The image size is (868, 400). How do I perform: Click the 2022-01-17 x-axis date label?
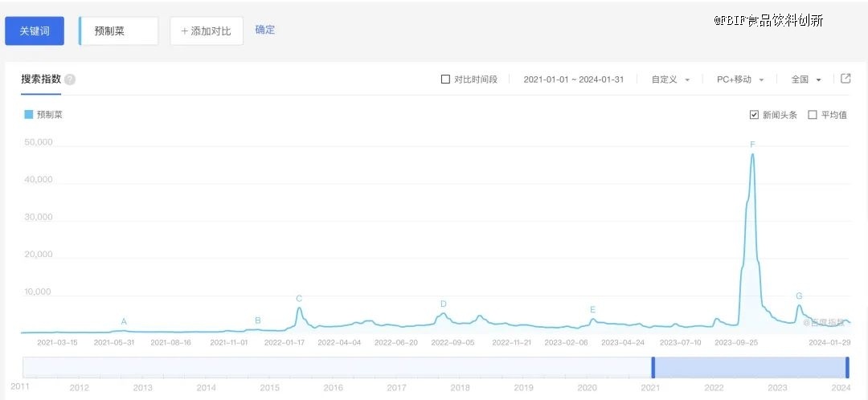(285, 342)
